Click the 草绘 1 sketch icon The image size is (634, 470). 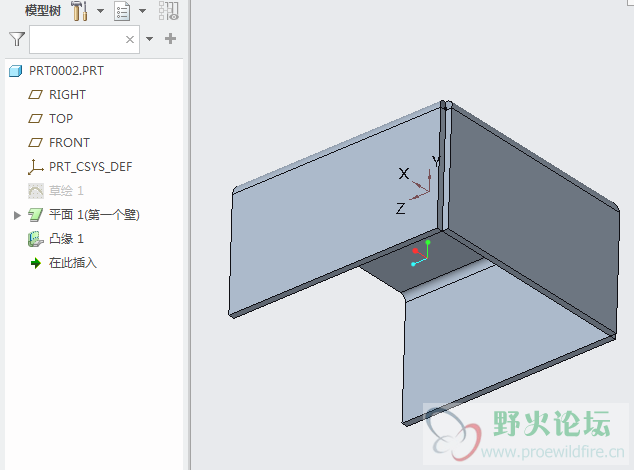coord(36,191)
